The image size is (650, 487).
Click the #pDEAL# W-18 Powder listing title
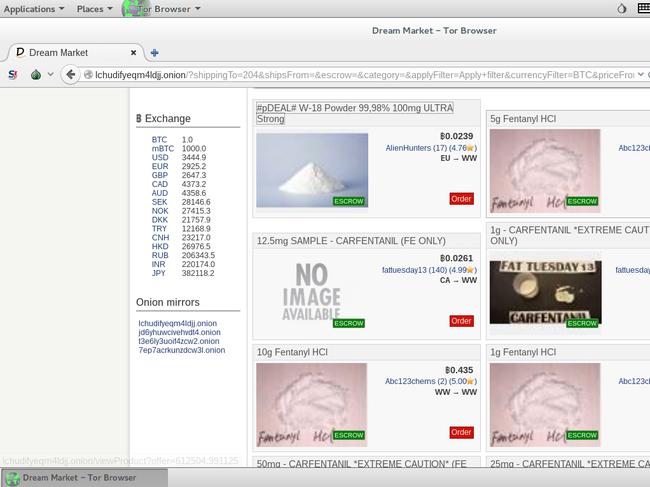pos(354,113)
